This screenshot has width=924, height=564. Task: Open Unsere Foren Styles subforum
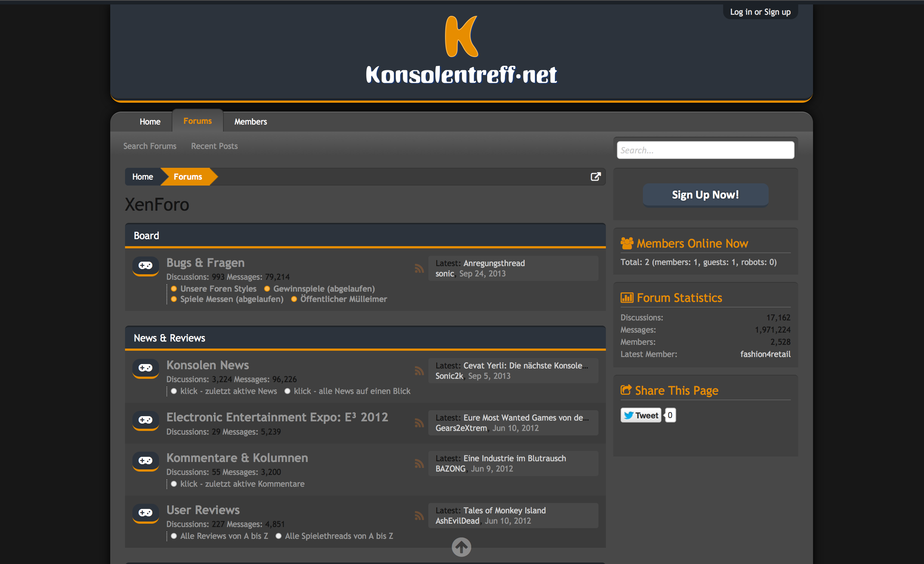click(218, 289)
